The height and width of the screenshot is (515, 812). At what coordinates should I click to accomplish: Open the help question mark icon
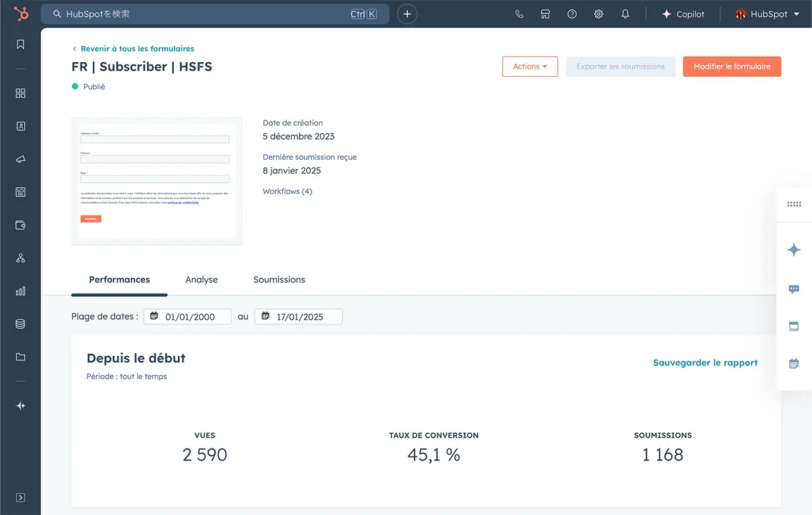[572, 14]
